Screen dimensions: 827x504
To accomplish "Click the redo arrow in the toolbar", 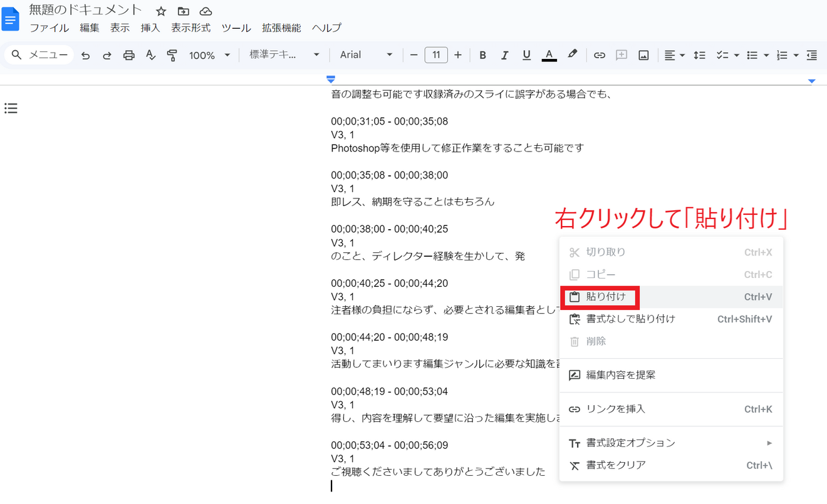I will [107, 55].
